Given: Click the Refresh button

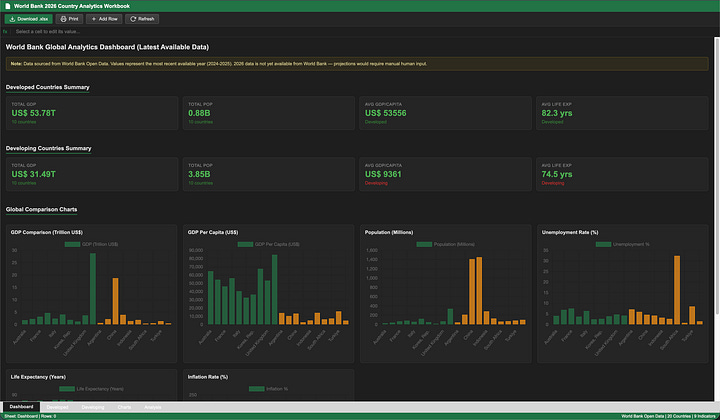Looking at the screenshot, I should (x=142, y=19).
